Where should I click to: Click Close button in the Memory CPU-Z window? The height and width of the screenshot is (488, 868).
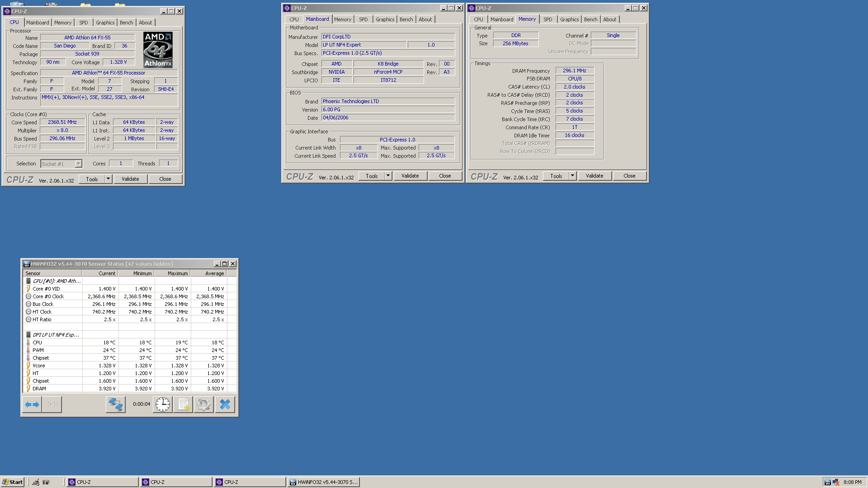629,176
